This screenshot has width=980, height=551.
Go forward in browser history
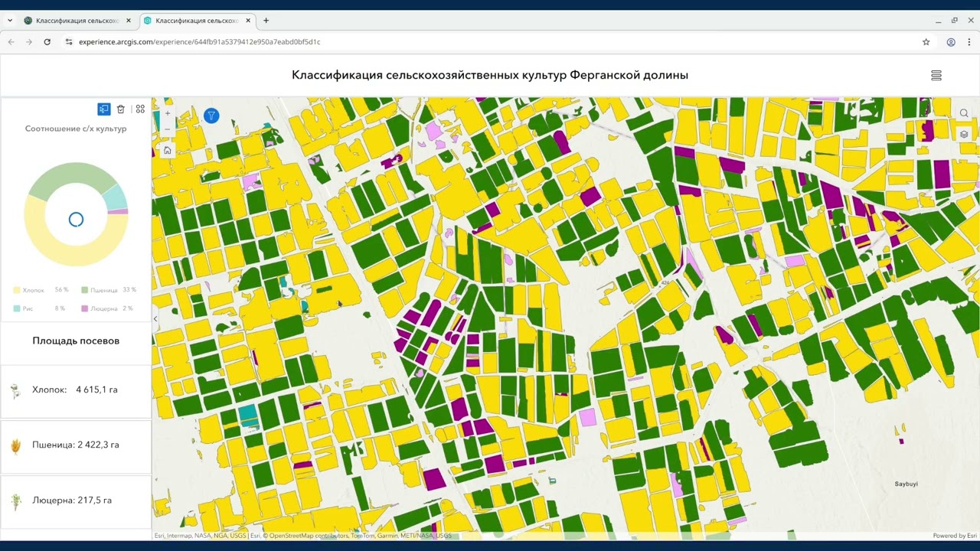click(x=29, y=42)
